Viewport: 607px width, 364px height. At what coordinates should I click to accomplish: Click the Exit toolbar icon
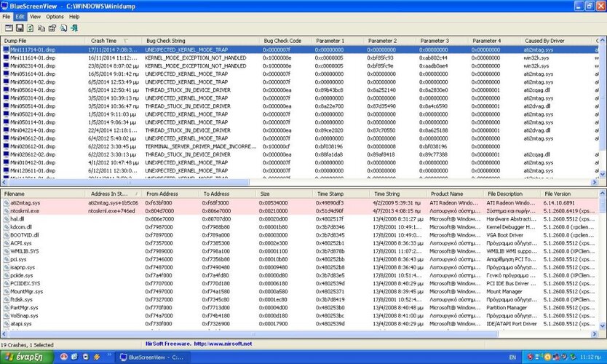click(74, 28)
